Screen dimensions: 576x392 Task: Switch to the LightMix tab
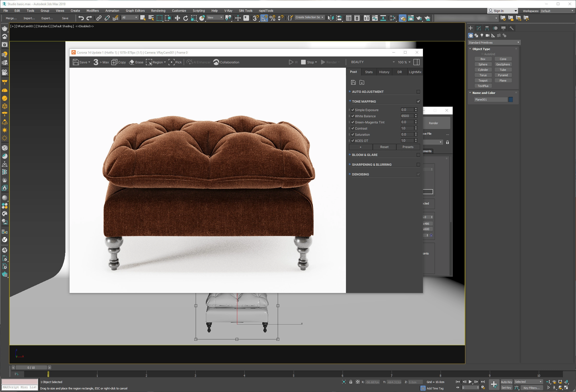(x=415, y=72)
